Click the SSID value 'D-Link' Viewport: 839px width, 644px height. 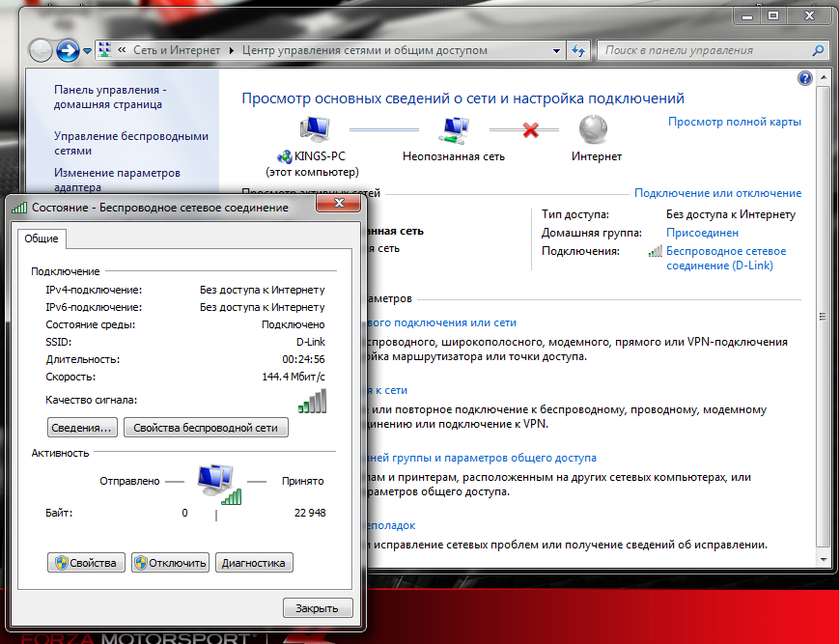coord(310,342)
